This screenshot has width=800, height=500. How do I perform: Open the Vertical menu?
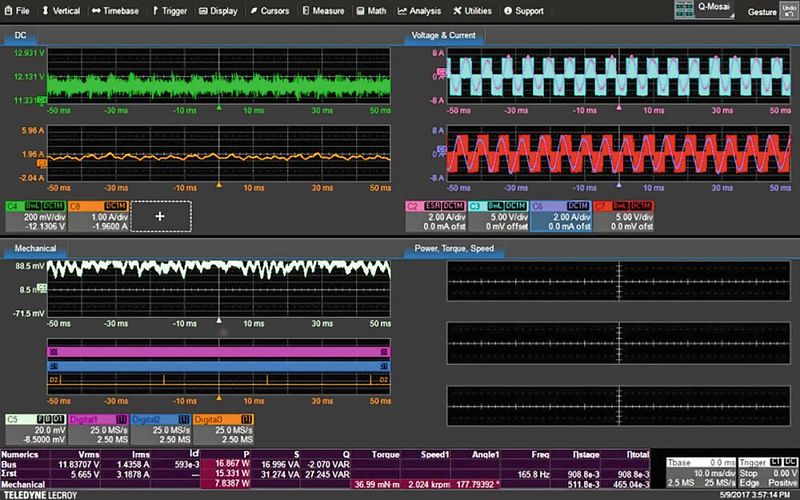coord(60,11)
